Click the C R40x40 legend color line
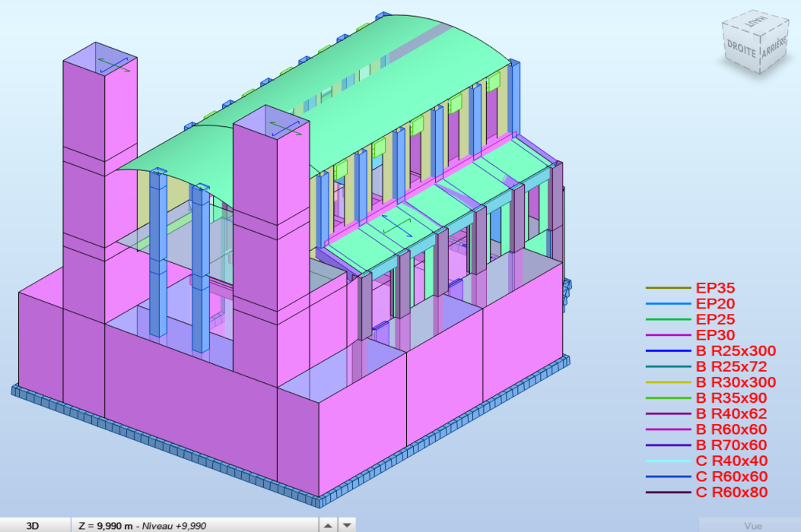This screenshot has height=532, width=801. (x=668, y=461)
